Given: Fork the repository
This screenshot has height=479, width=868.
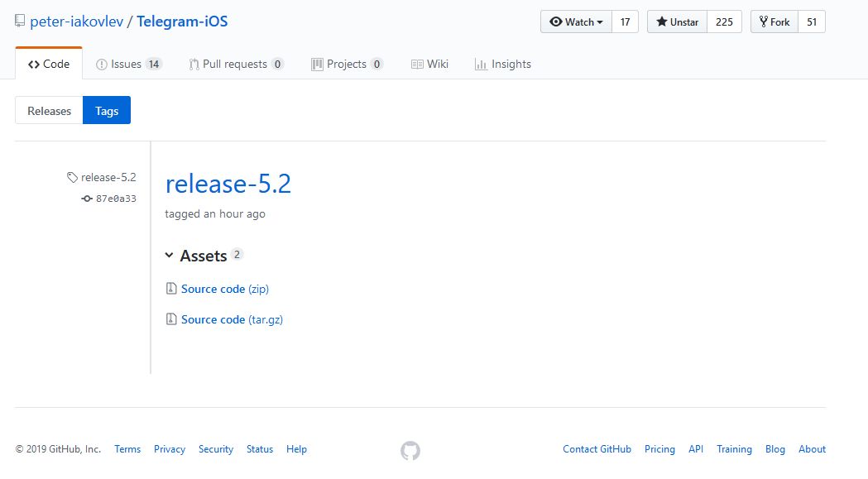Looking at the screenshot, I should click(774, 22).
